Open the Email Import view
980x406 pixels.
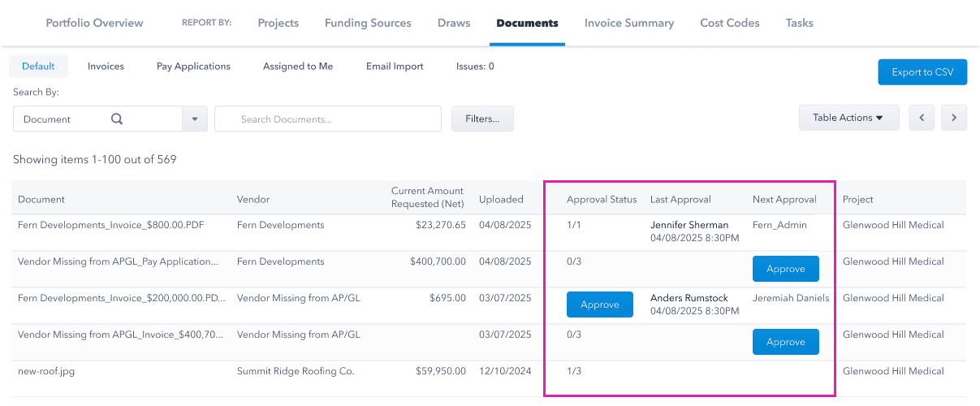(395, 67)
